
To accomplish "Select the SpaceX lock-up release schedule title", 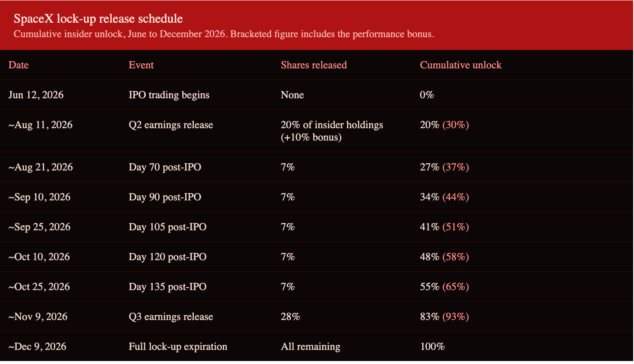I will click(x=98, y=19).
